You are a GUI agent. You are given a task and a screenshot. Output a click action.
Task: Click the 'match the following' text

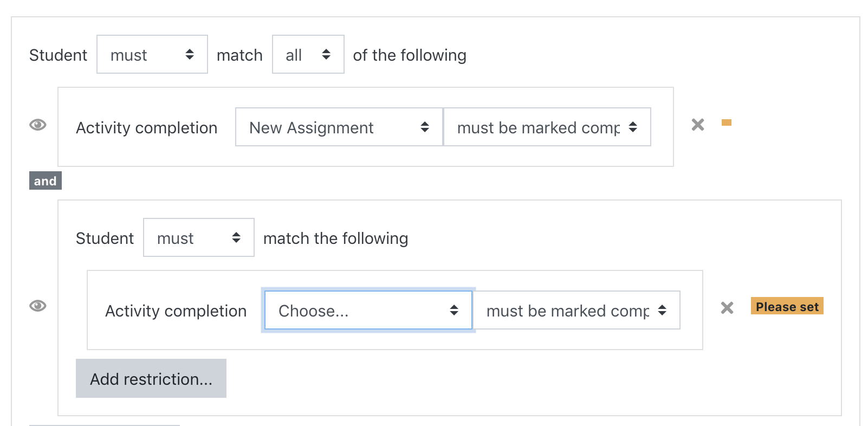[335, 238]
